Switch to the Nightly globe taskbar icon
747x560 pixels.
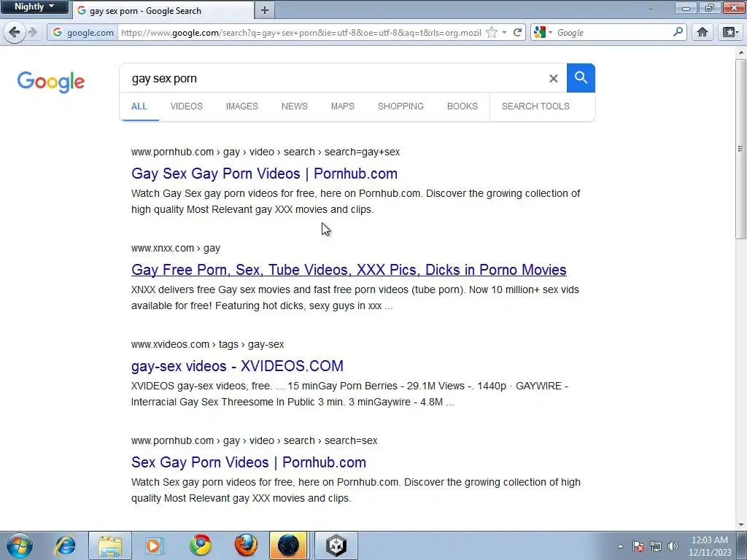288,545
